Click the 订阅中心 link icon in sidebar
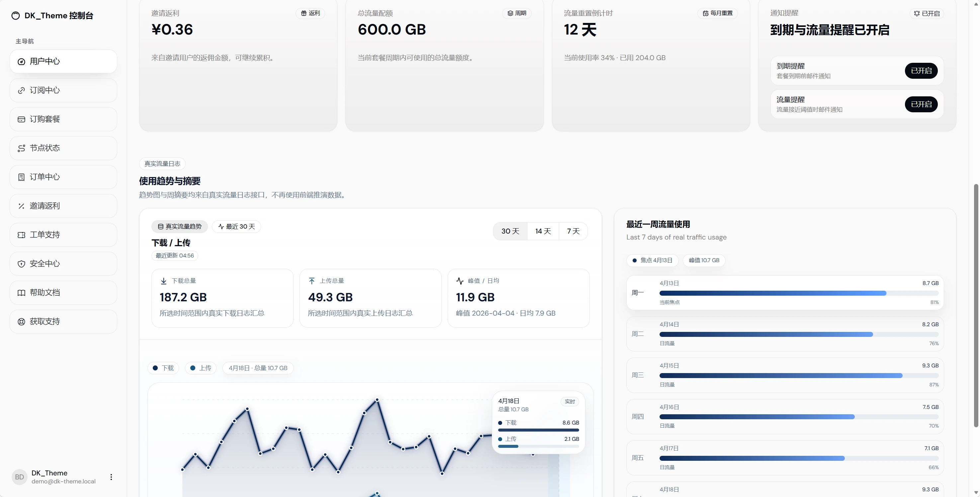 point(21,91)
